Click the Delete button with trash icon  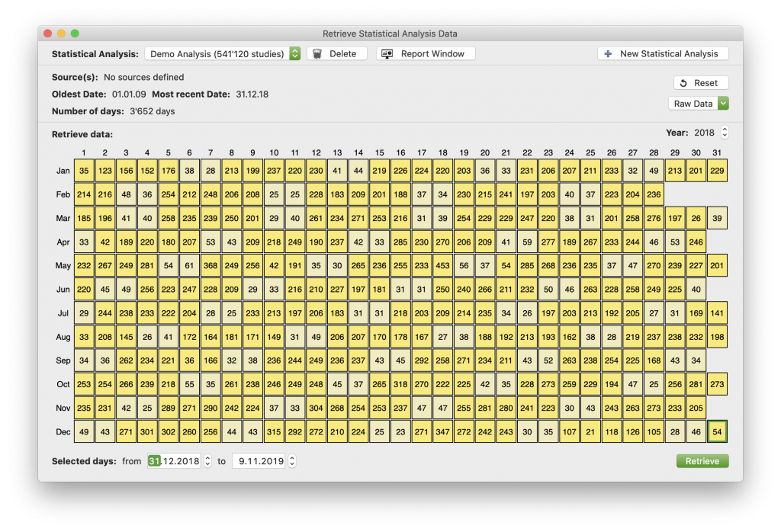(336, 54)
